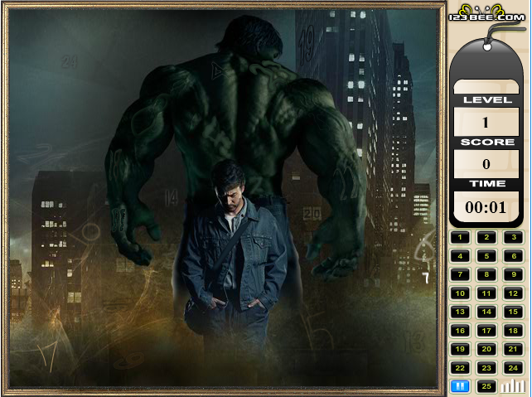The width and height of the screenshot is (532, 397).
Task: Click the 25 tile beside pause button
Action: (x=486, y=386)
